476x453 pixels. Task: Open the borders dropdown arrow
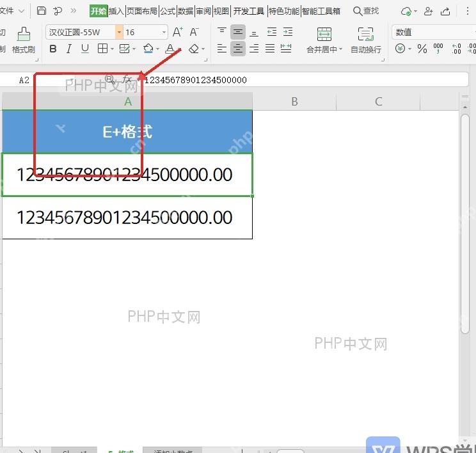[112, 49]
